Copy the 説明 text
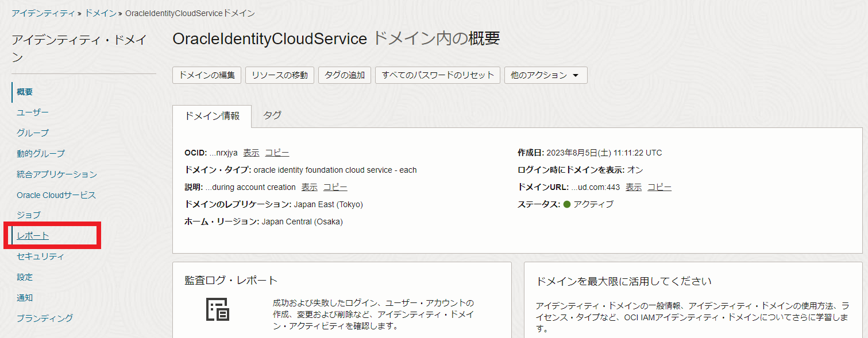 click(x=335, y=187)
